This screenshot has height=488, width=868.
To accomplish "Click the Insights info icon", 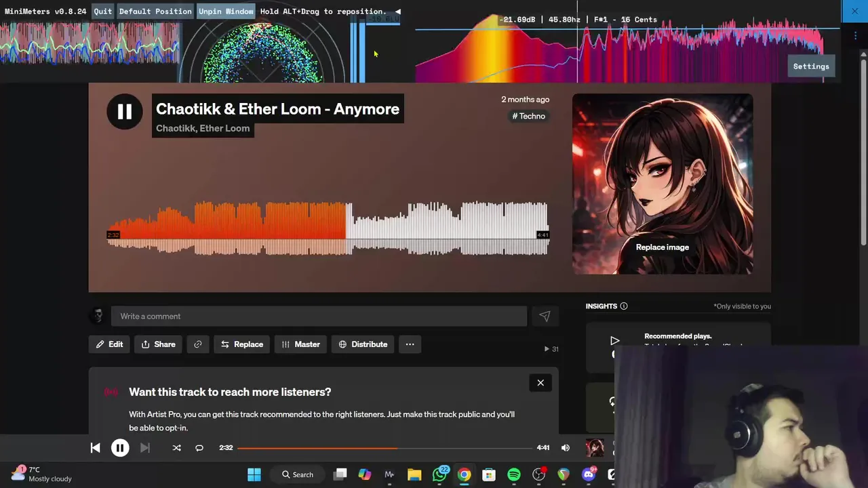I will tap(624, 306).
